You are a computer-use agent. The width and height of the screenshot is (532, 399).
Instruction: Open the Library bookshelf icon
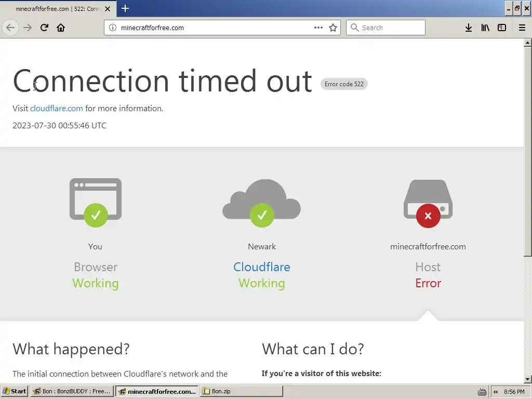[x=485, y=28]
